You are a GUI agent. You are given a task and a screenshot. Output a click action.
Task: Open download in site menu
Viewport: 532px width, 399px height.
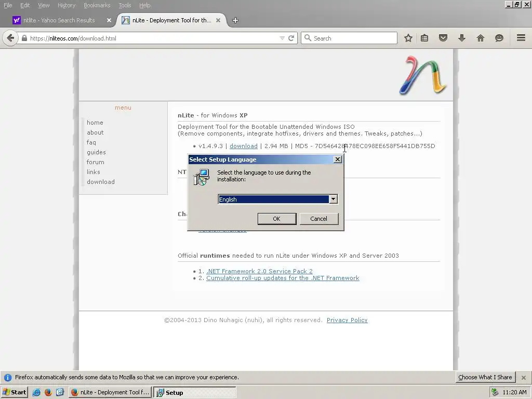[x=101, y=182]
